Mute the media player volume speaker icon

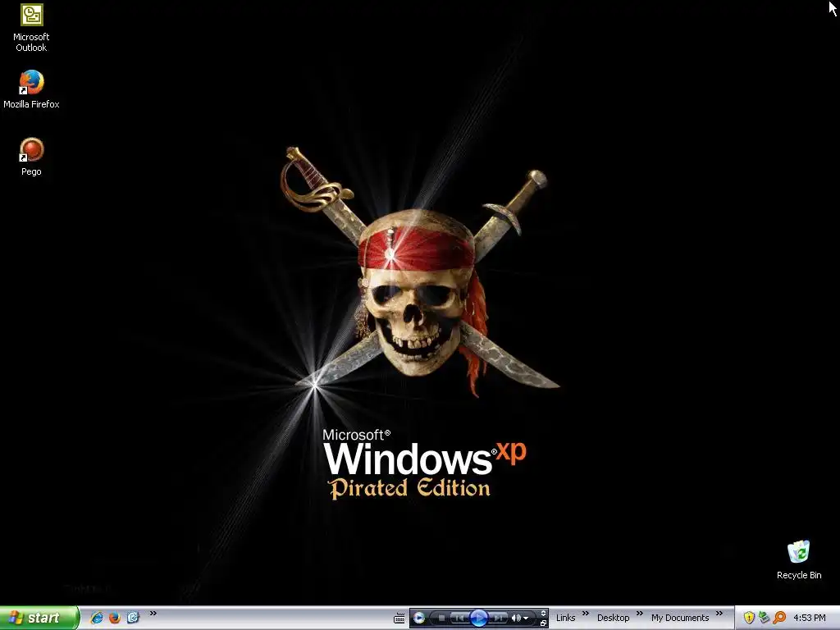[516, 618]
